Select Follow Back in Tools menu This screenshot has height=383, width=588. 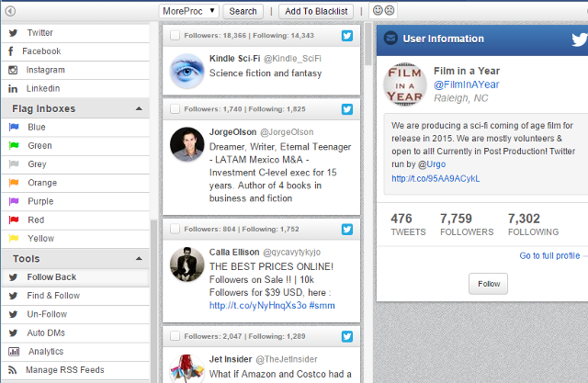(x=51, y=276)
